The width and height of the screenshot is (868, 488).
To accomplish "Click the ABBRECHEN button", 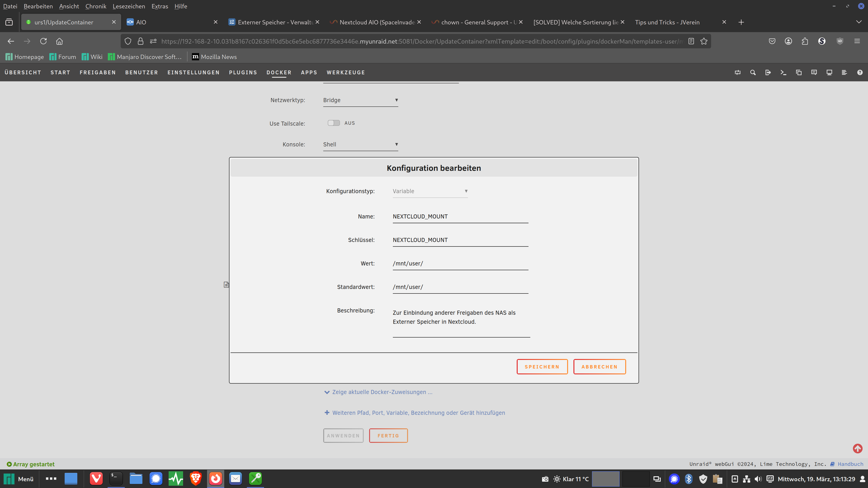I will click(599, 367).
